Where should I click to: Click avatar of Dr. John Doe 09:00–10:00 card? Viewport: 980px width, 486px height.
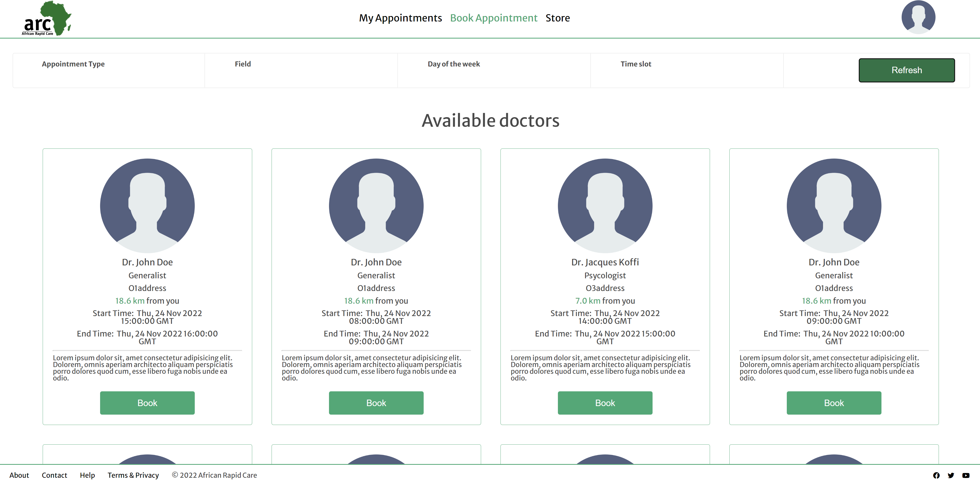[x=834, y=206]
